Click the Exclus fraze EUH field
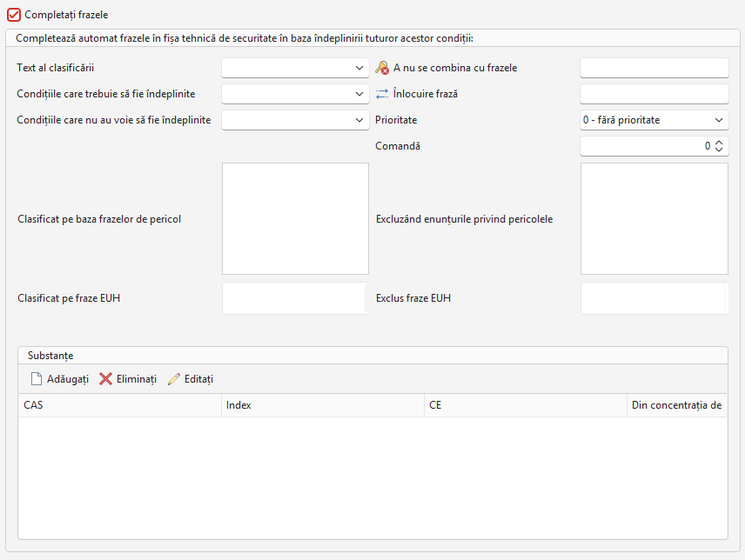Image resolution: width=745 pixels, height=560 pixels. (x=654, y=298)
